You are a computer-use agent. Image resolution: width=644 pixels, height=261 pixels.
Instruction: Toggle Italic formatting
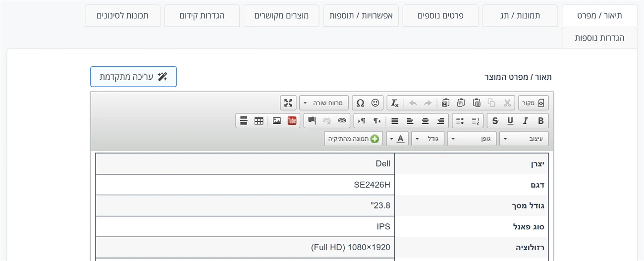click(x=526, y=121)
